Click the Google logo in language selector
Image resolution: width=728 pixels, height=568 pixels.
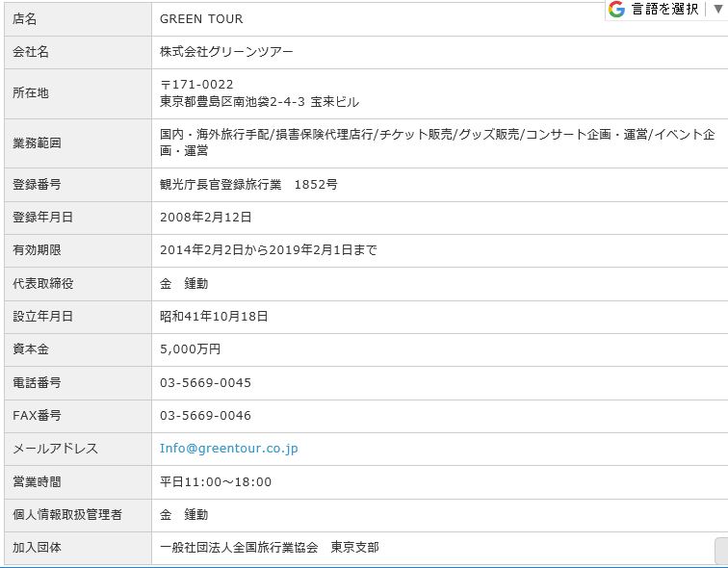[x=616, y=10]
